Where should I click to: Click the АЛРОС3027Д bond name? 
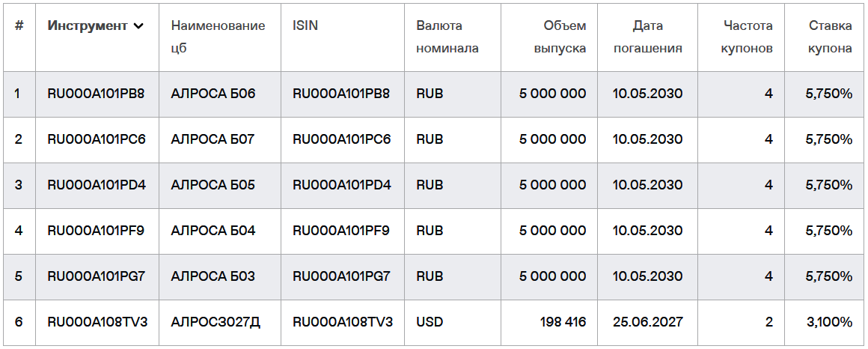216,321
